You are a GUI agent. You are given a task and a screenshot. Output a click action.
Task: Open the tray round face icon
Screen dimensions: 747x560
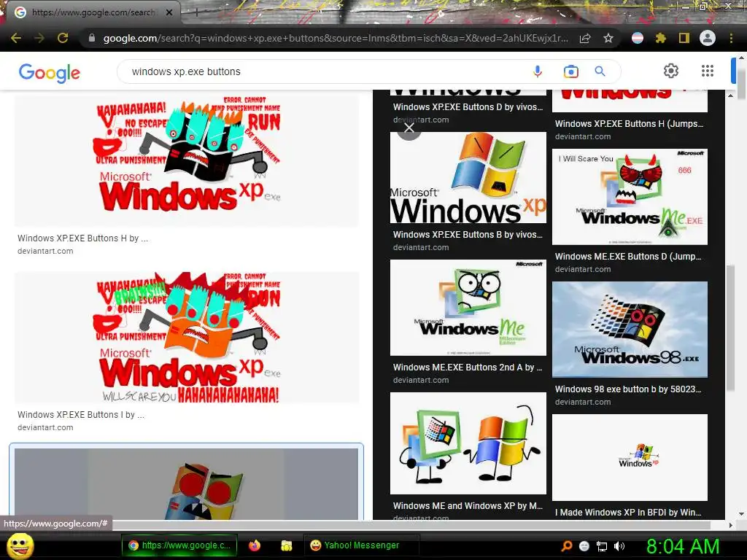584,546
